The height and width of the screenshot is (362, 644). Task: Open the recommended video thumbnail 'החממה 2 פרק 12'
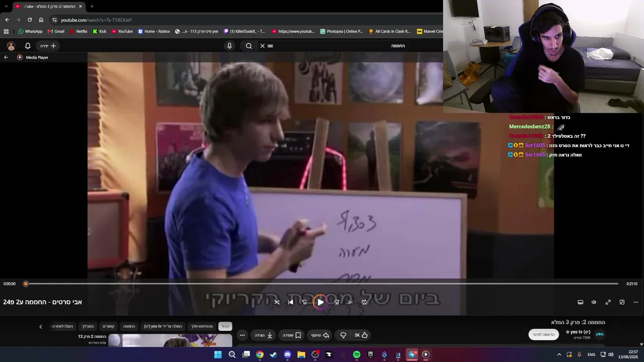pos(171,340)
